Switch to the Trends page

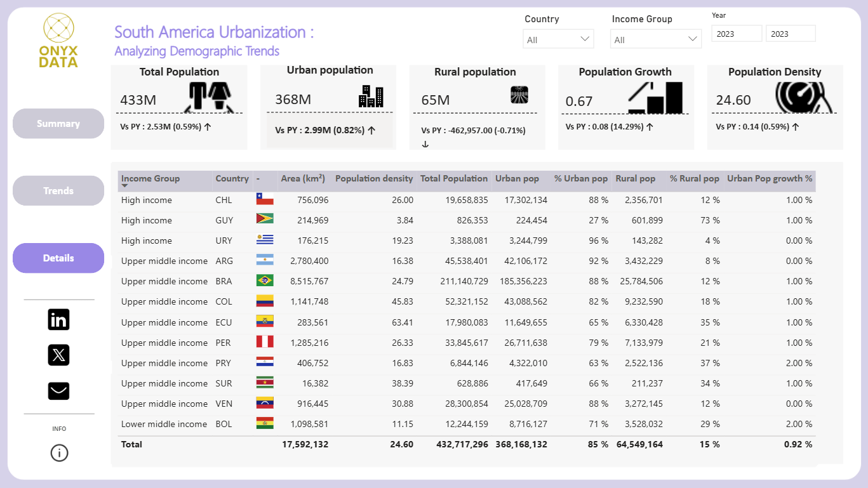click(x=58, y=190)
